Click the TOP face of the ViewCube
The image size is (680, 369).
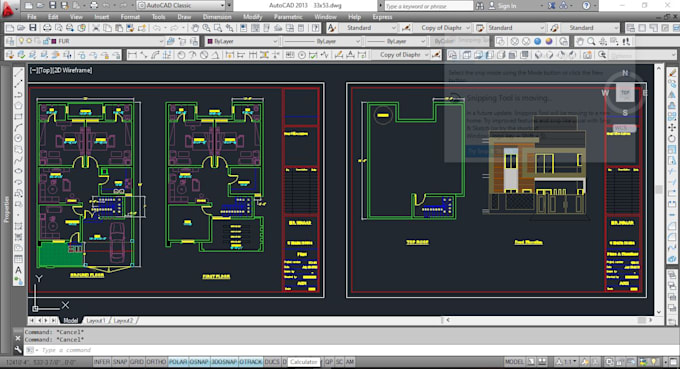point(625,93)
